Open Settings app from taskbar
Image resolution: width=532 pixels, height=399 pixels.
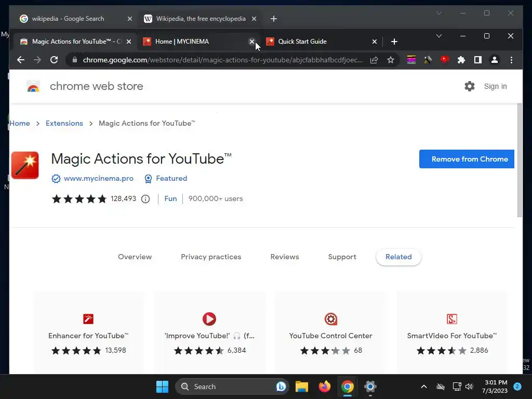pos(370,387)
